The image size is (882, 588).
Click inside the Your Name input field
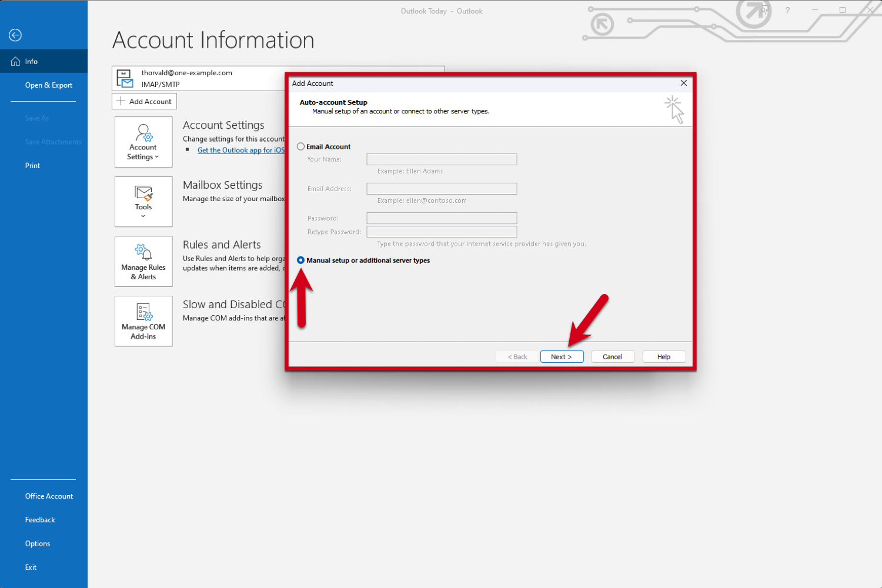(441, 159)
